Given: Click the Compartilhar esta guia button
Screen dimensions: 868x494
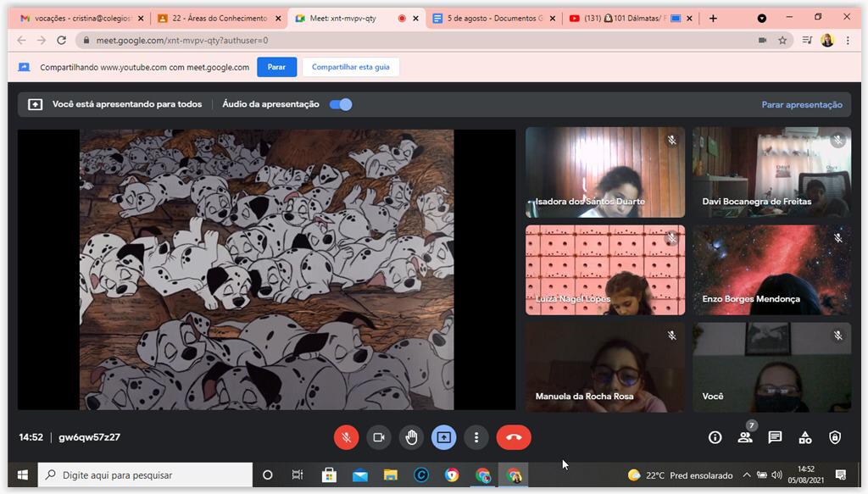Looking at the screenshot, I should coord(350,67).
